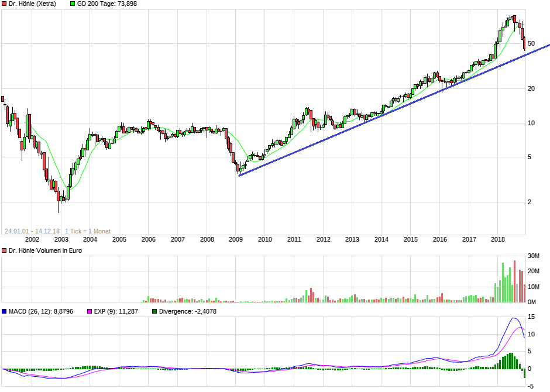Click the 30M volume axis label
This screenshot has width=550, height=392.
tap(534, 256)
